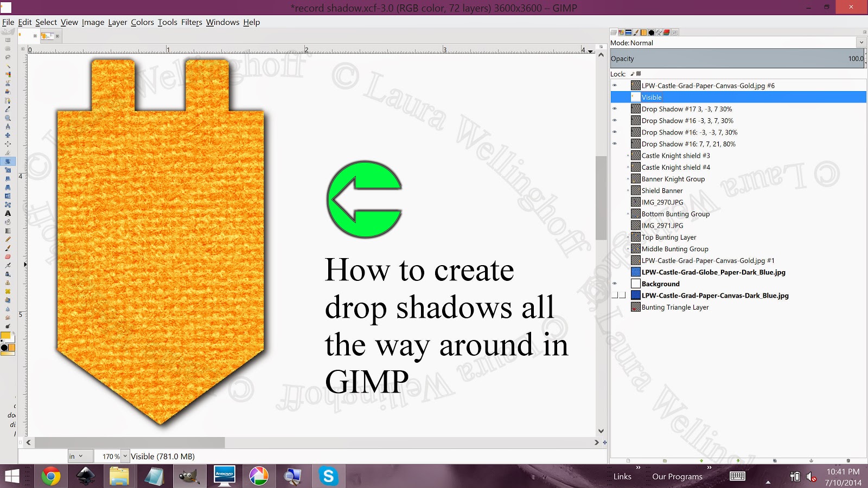The height and width of the screenshot is (488, 868).
Task: Select the Pencil tool
Action: [8, 239]
